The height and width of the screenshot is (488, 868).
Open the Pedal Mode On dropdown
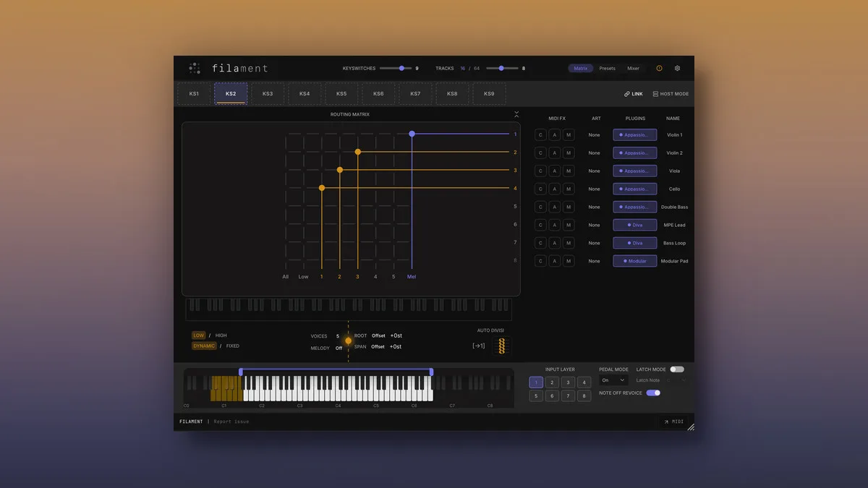[613, 380]
